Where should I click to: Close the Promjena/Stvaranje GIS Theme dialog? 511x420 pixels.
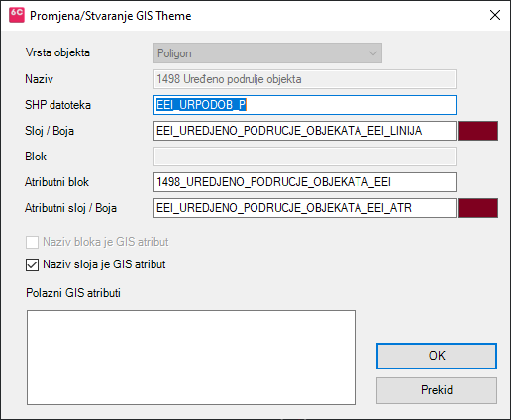495,15
